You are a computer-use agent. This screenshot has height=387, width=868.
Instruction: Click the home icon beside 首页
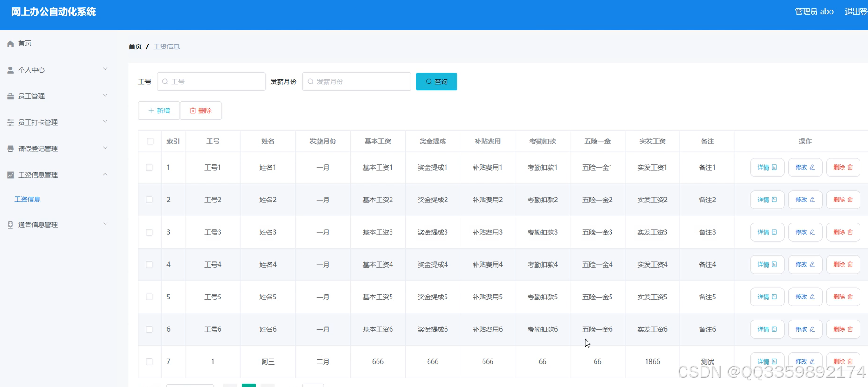(x=10, y=43)
